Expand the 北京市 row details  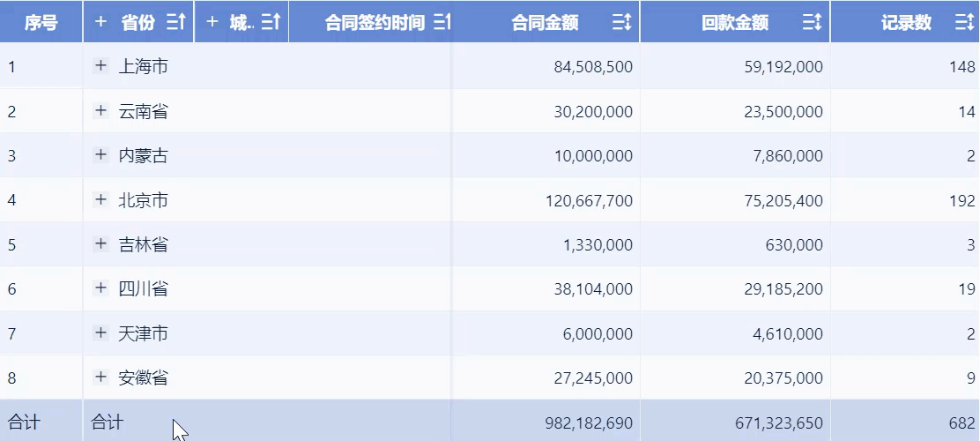tap(100, 200)
